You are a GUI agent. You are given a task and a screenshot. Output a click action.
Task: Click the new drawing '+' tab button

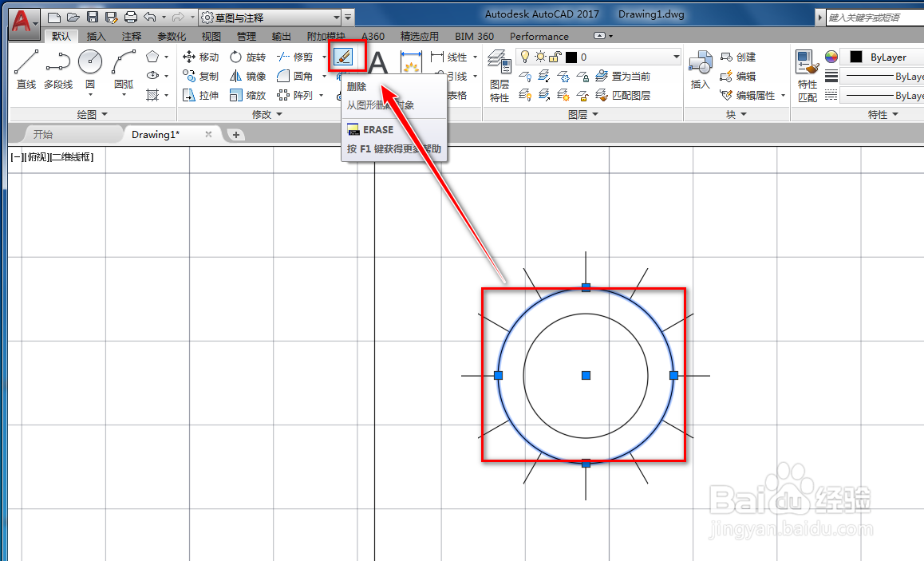pos(235,134)
